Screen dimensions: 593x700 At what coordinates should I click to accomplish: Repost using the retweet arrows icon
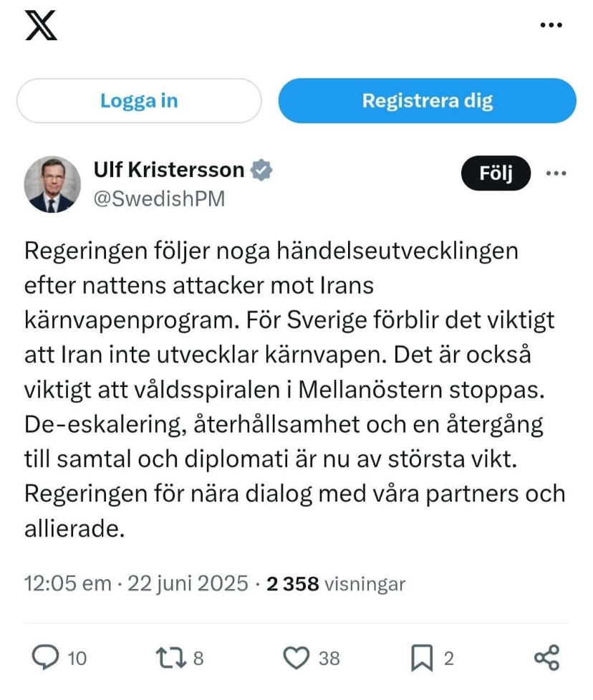tap(170, 658)
